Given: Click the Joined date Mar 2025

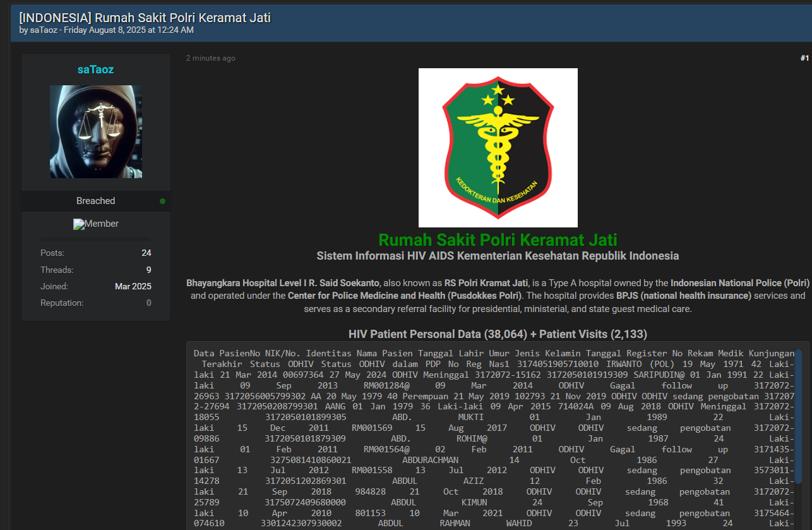Looking at the screenshot, I should coord(133,286).
